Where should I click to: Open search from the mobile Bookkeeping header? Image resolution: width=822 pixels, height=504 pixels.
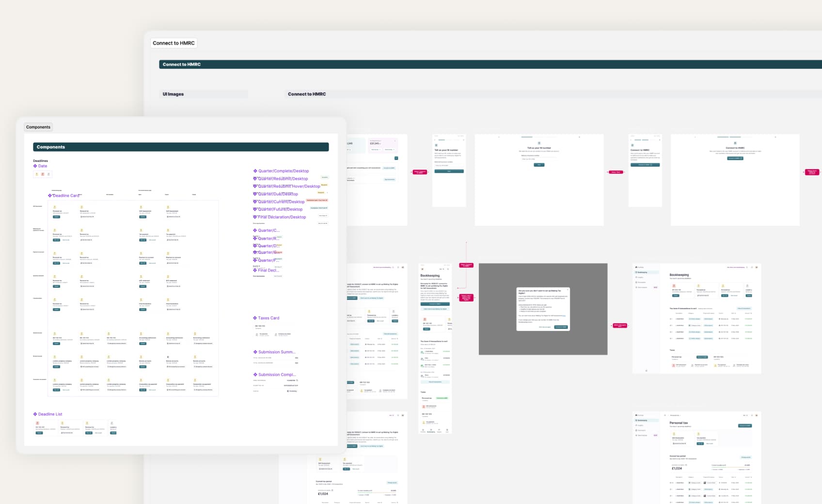coord(443,269)
